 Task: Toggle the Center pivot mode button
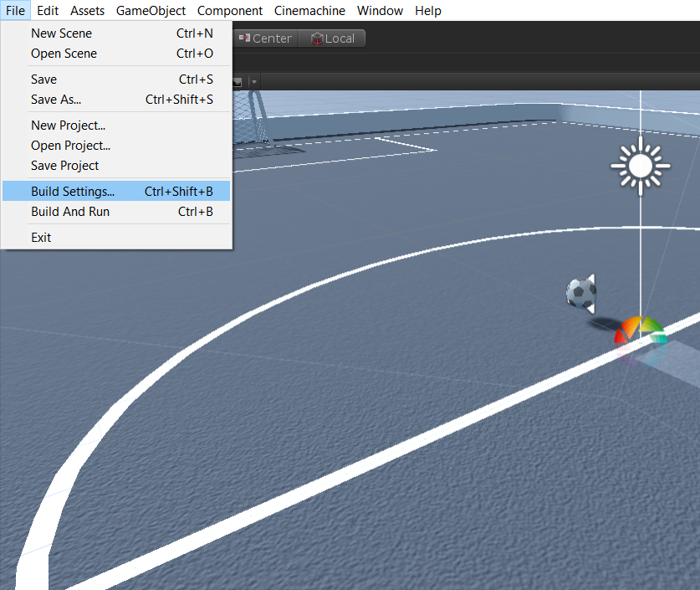(265, 38)
